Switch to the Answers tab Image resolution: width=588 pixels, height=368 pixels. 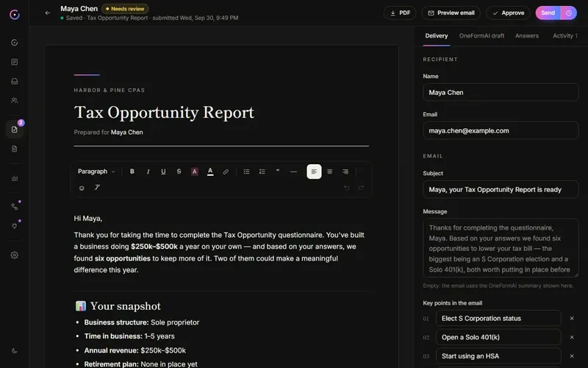point(527,35)
